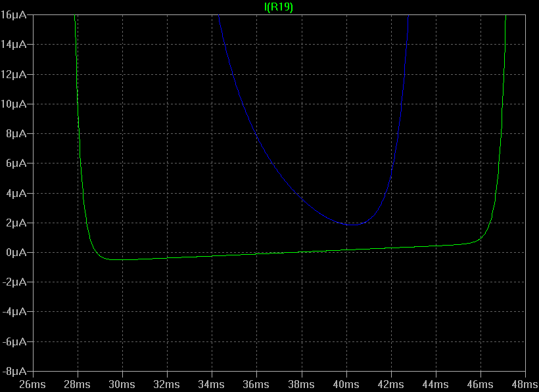
Task: Select the 28ms time axis label
Action: (x=77, y=384)
